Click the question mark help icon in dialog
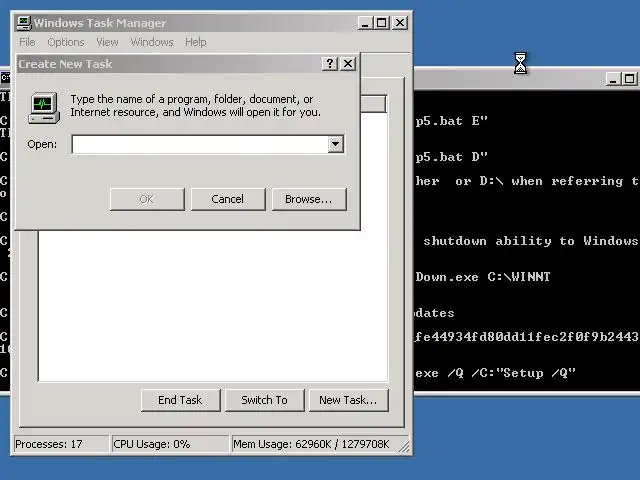This screenshot has width=640, height=480. (x=329, y=64)
